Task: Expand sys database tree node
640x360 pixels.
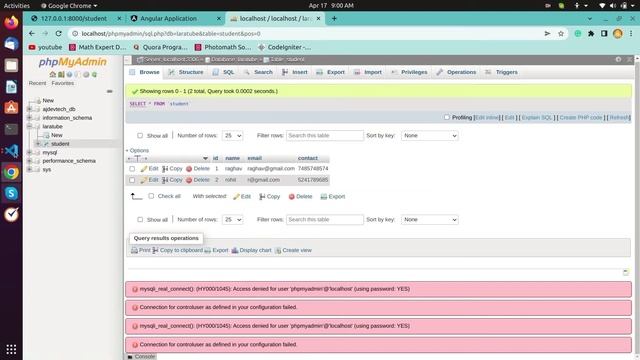Action: point(29,169)
